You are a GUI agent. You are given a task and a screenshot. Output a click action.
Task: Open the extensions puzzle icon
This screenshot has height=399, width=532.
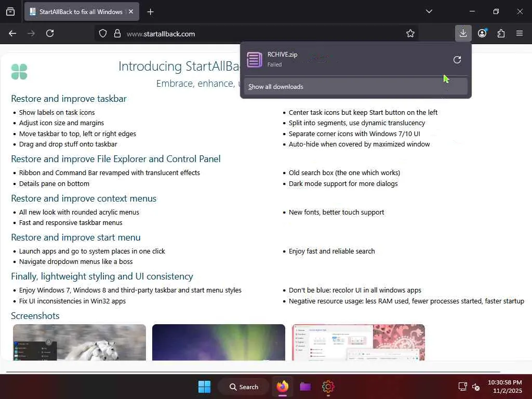tap(501, 33)
